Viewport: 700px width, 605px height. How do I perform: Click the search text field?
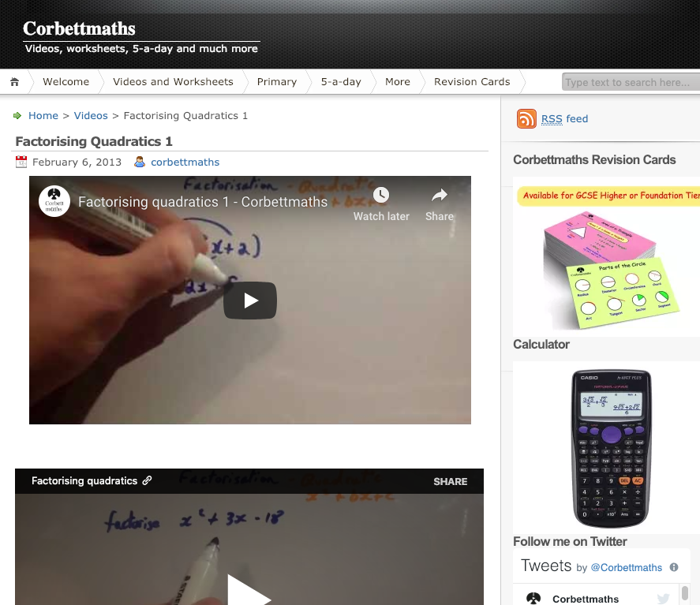click(x=631, y=82)
